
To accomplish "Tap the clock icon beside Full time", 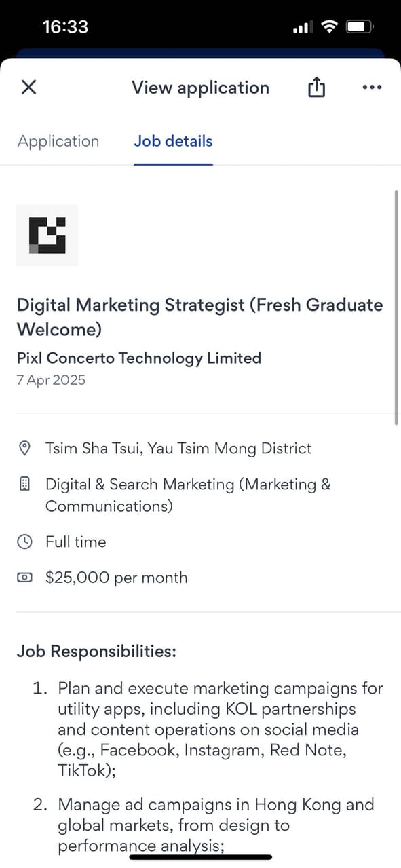I will pyautogui.click(x=24, y=542).
